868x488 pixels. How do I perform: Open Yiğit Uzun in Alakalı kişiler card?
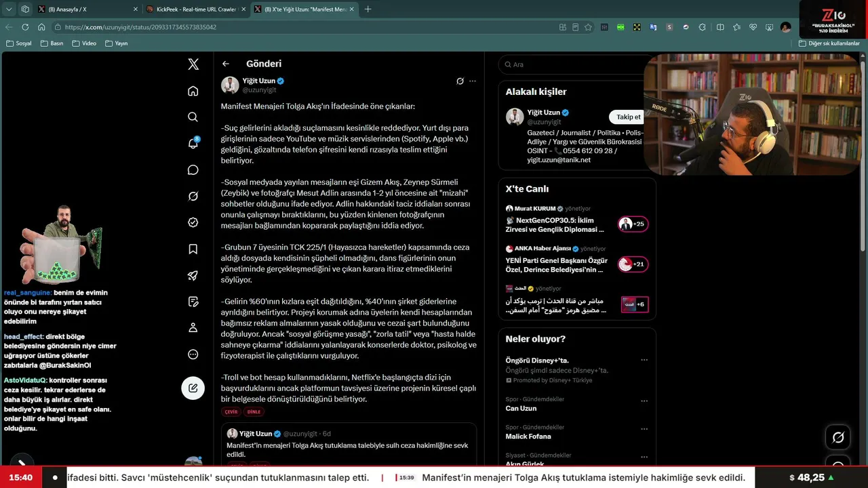click(544, 113)
